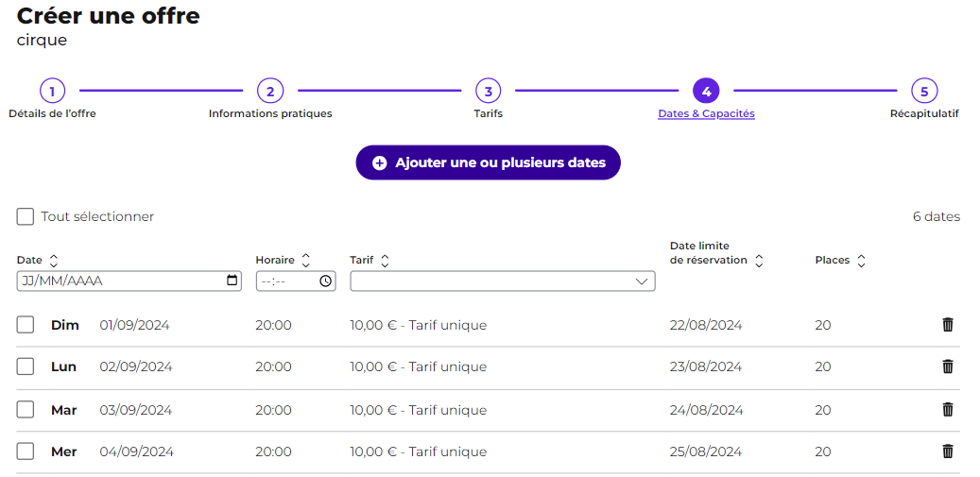Click the booking deadline 25/08/2024

point(706,451)
